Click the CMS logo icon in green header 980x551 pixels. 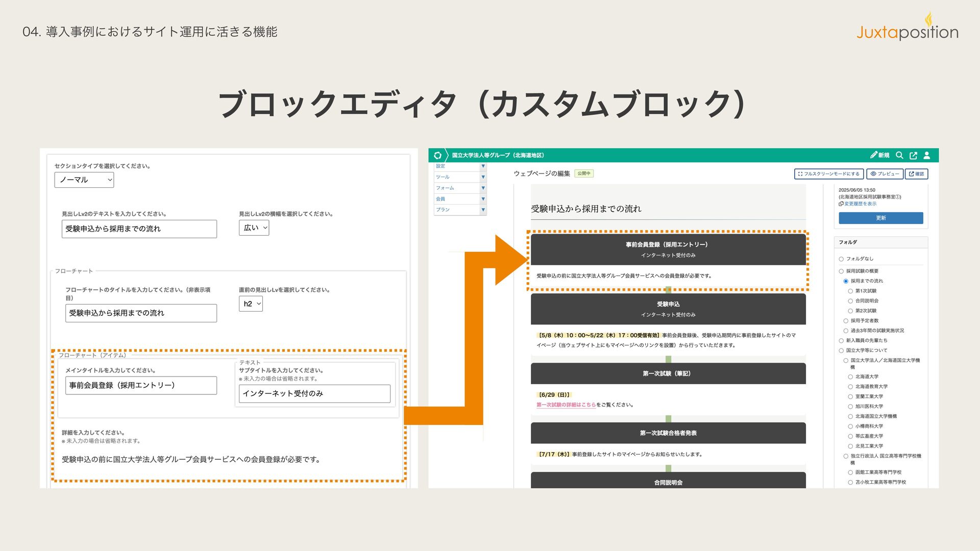437,155
